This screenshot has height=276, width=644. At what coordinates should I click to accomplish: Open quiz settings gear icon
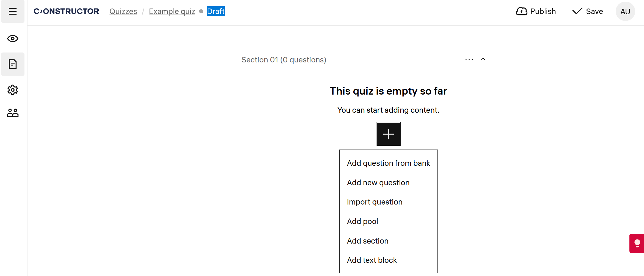point(13,90)
